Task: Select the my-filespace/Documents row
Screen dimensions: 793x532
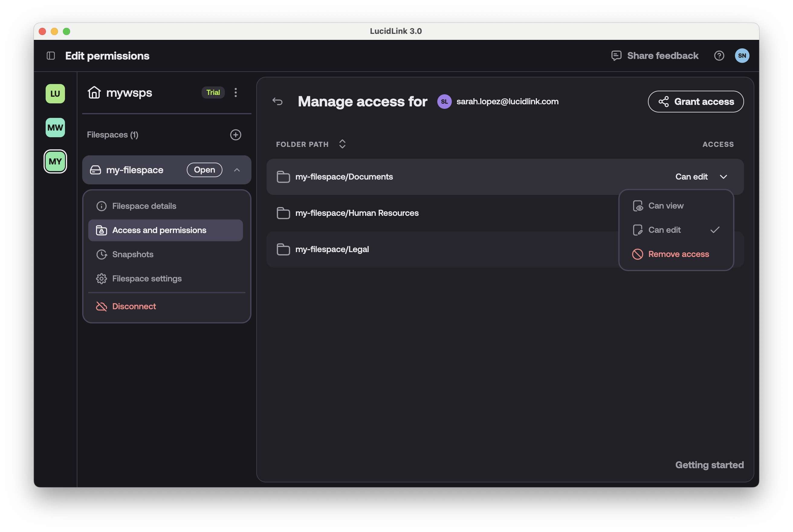Action: (x=505, y=177)
